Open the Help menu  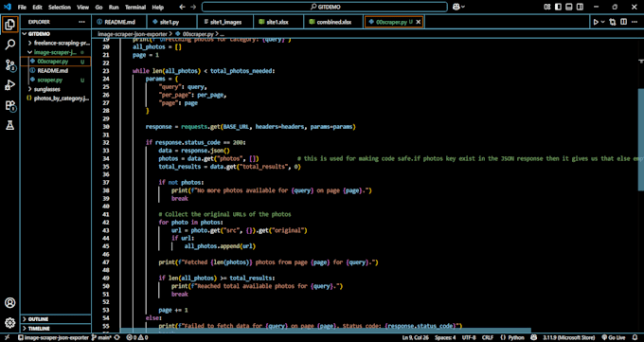click(158, 7)
